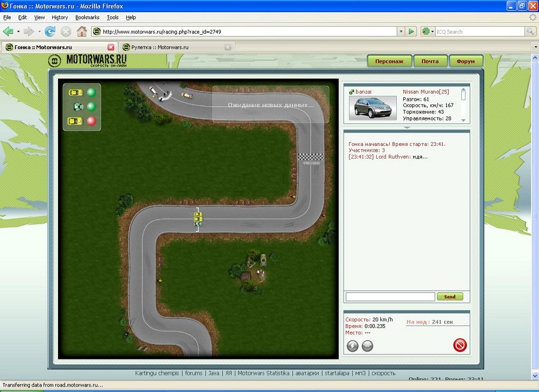Open the tab list dropdown arrow
This screenshot has width=539, height=392.
point(535,47)
